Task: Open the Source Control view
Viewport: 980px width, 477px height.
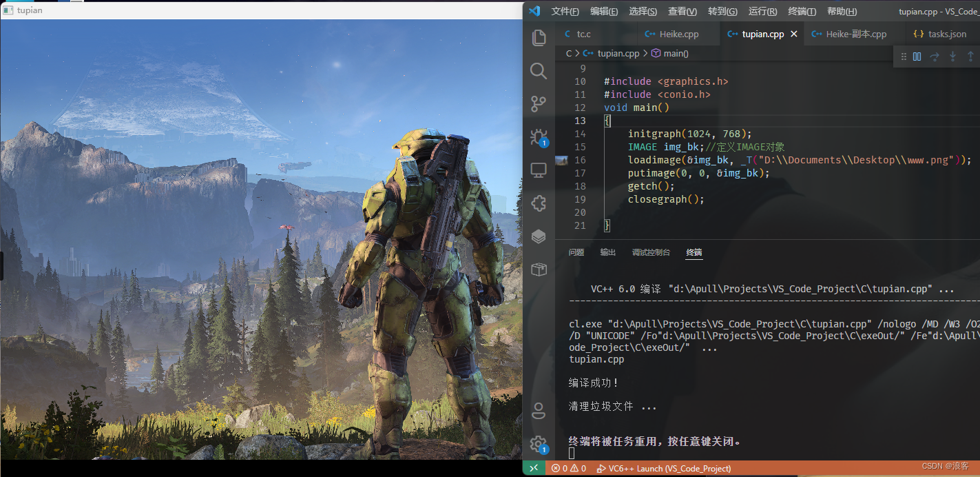Action: (539, 103)
